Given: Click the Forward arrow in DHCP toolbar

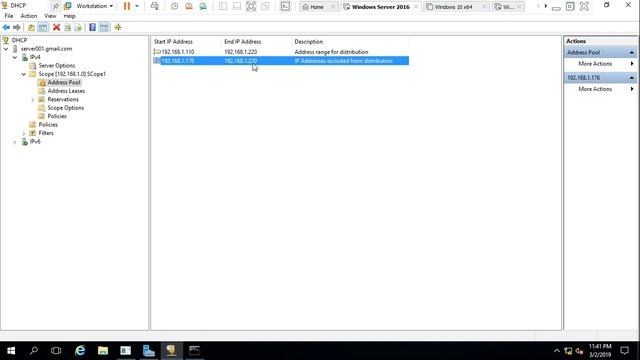Looking at the screenshot, I should [17, 27].
